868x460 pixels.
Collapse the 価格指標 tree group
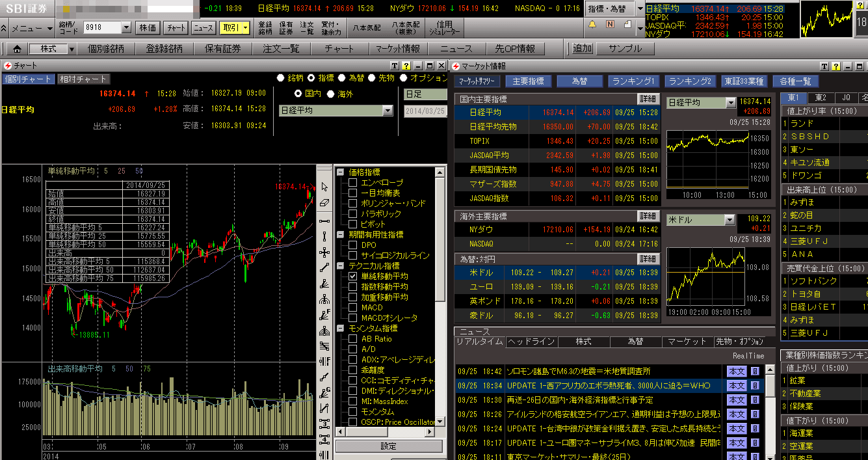[340, 172]
